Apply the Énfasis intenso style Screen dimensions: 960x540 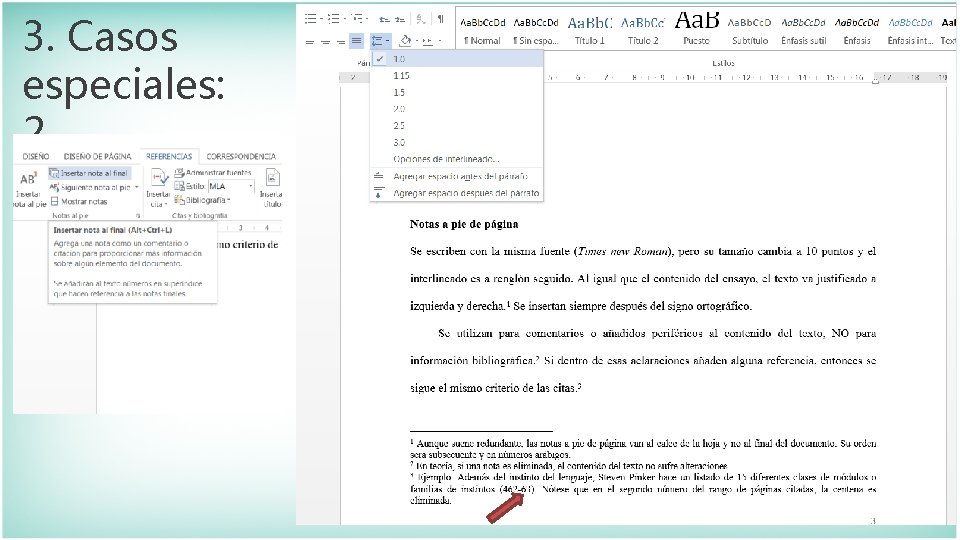click(x=910, y=31)
